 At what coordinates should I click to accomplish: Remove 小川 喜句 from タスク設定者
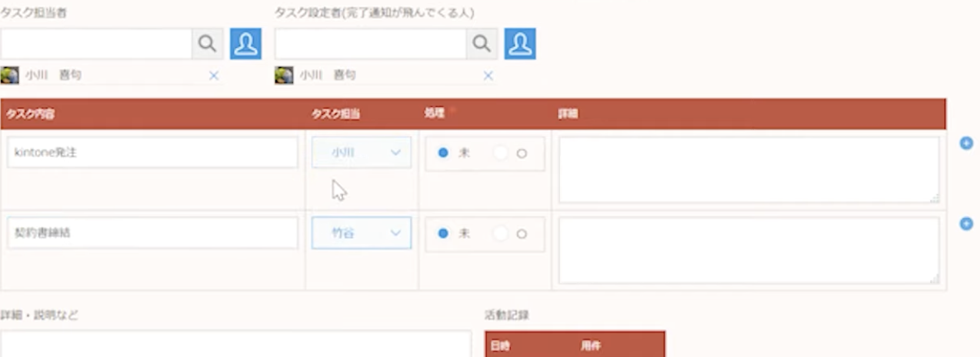[x=488, y=75]
